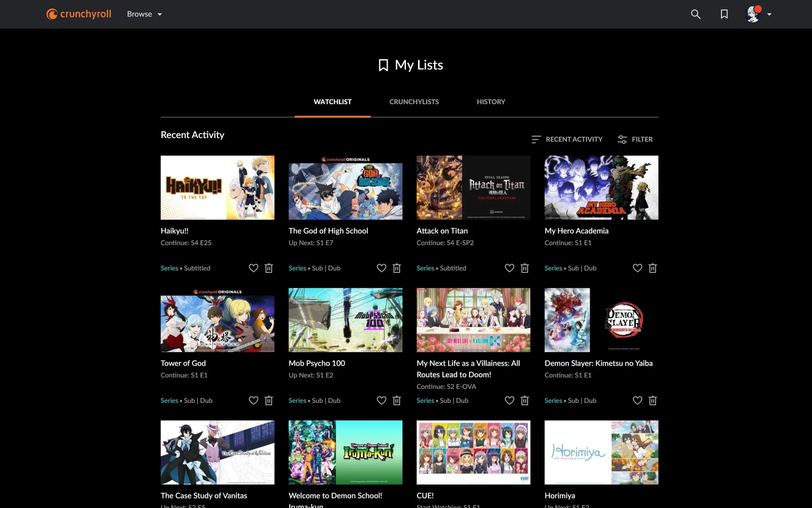Open Recent Activity sort dropdown
Image resolution: width=812 pixels, height=508 pixels.
click(x=567, y=139)
